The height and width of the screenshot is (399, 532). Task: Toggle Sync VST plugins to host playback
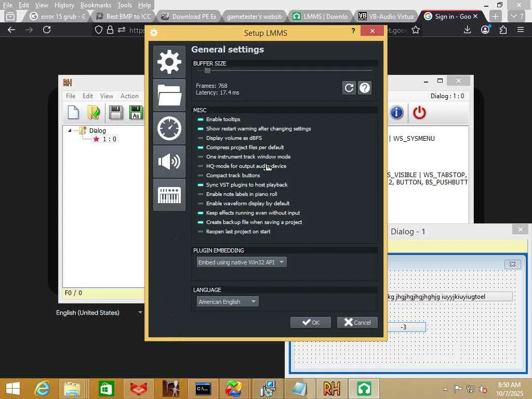pyautogui.click(x=243, y=185)
